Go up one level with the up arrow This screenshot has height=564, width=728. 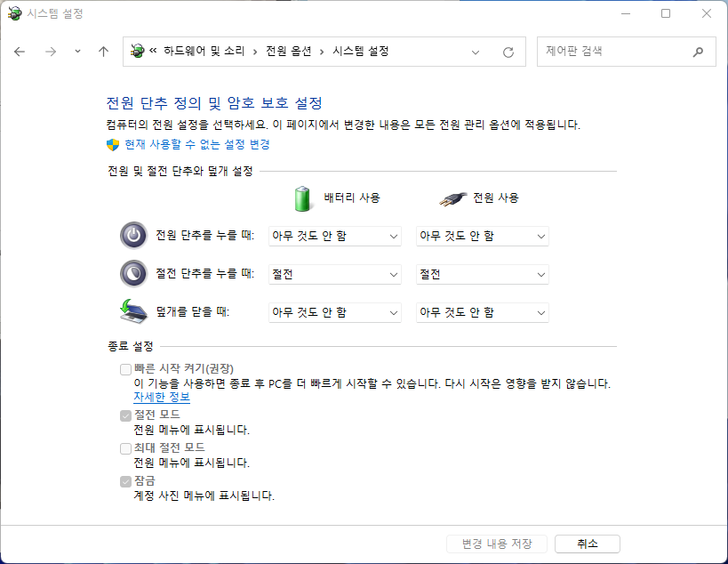[x=103, y=52]
